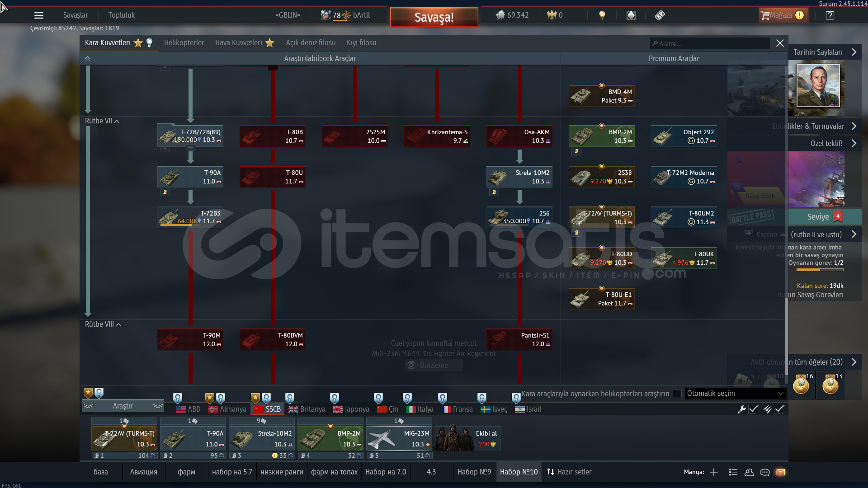
Task: Toggle the auto-repair wrench checkbox
Action: click(753, 409)
